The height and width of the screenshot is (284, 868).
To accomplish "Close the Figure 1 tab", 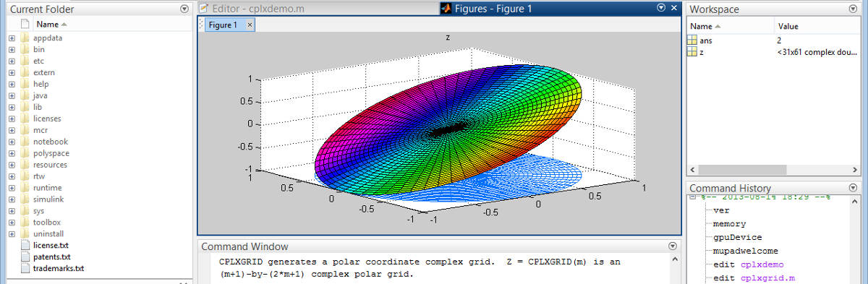I will [250, 25].
